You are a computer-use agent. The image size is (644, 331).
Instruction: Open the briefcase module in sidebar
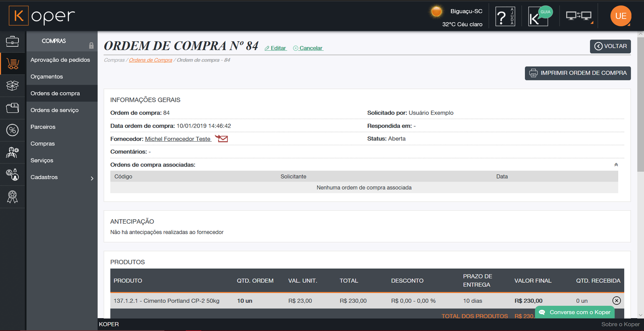(x=12, y=41)
